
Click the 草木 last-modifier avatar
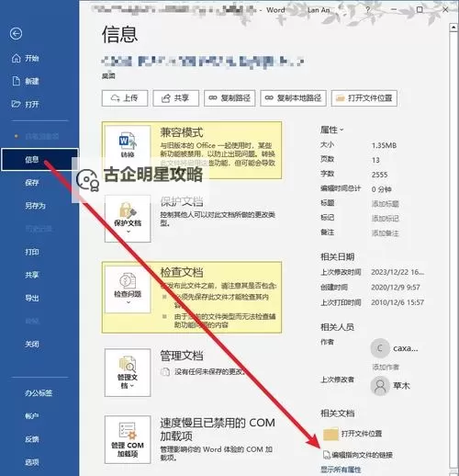[380, 386]
